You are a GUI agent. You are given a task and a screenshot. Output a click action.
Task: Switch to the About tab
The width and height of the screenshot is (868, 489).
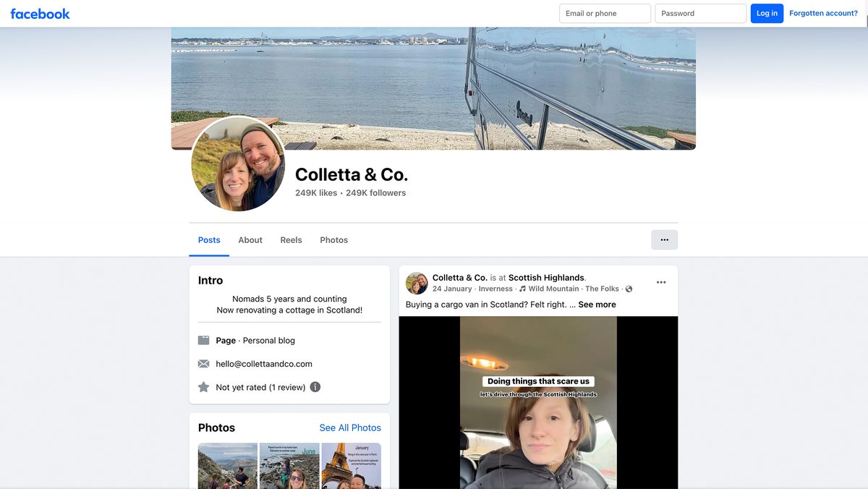250,239
